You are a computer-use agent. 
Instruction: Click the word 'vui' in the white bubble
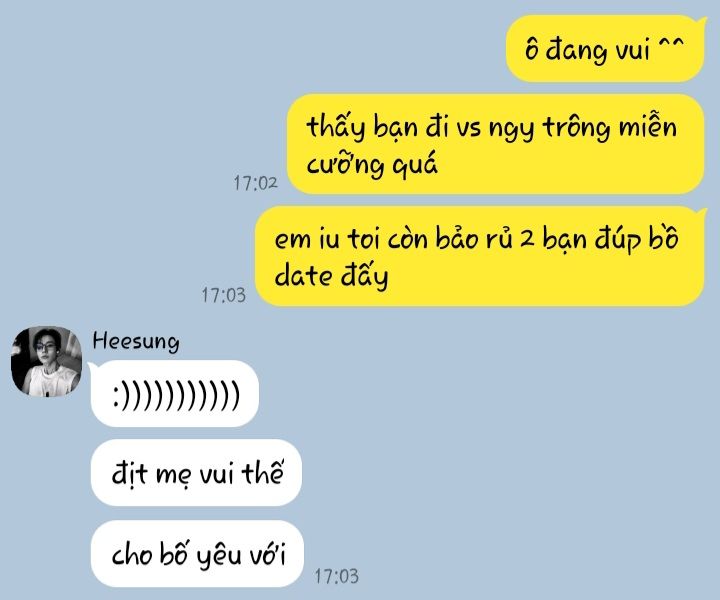pyautogui.click(x=216, y=474)
